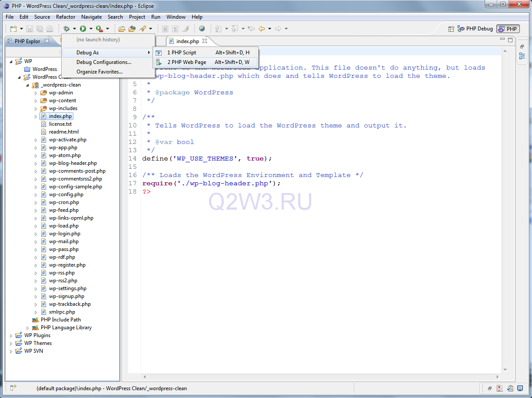This screenshot has width=532, height=398.
Task: Select PHP Include Path node
Action: [x=61, y=320]
